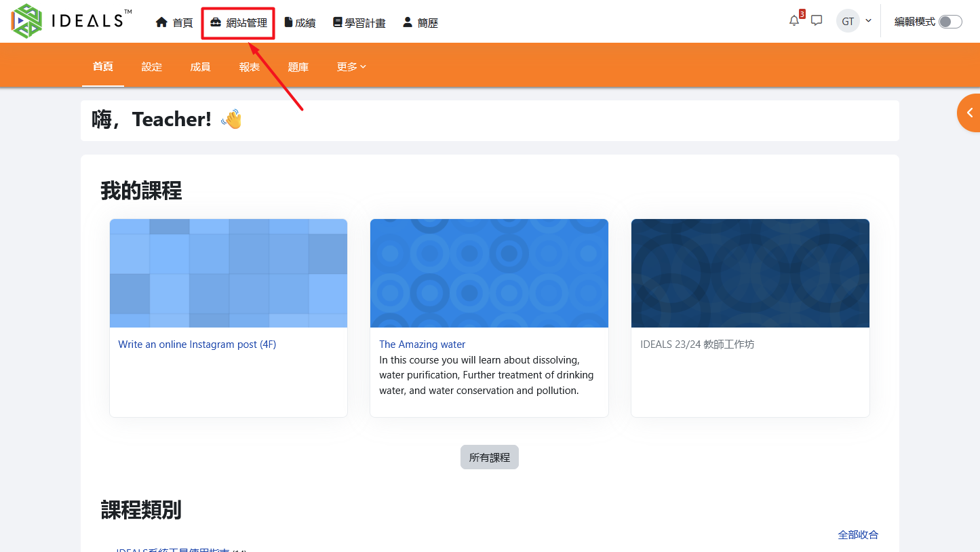Click the person icon beside 簡歷
This screenshot has width=980, height=552.
[408, 22]
